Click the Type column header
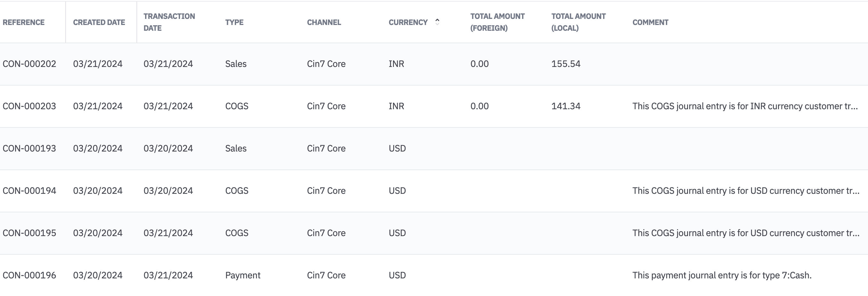 pos(234,22)
